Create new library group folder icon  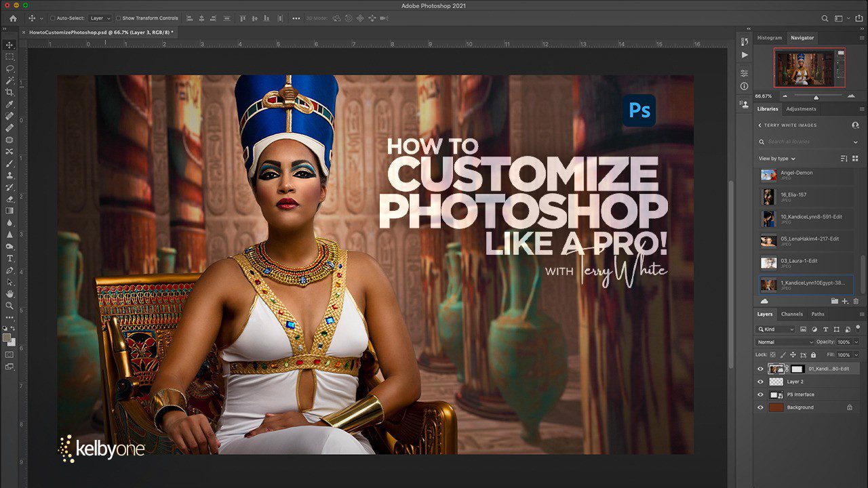point(835,301)
